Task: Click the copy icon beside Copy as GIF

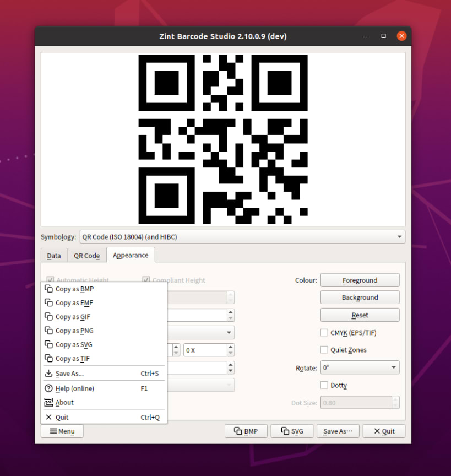Action: [48, 317]
